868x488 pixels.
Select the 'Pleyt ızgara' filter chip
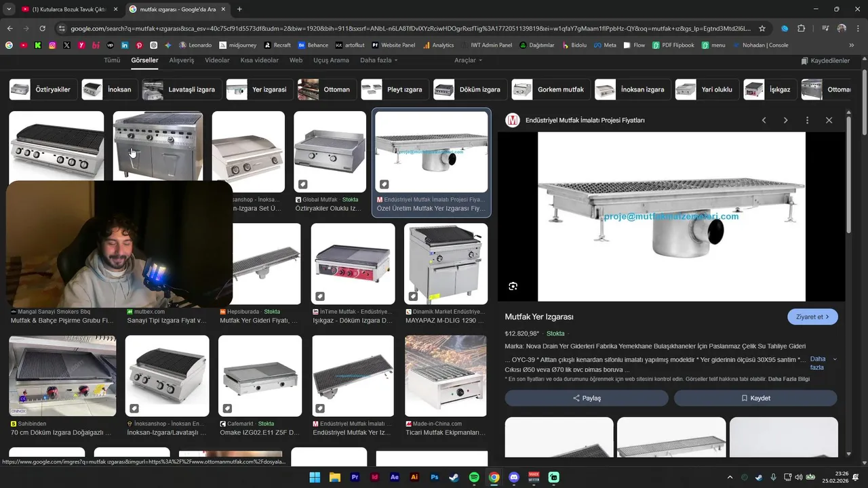(395, 89)
